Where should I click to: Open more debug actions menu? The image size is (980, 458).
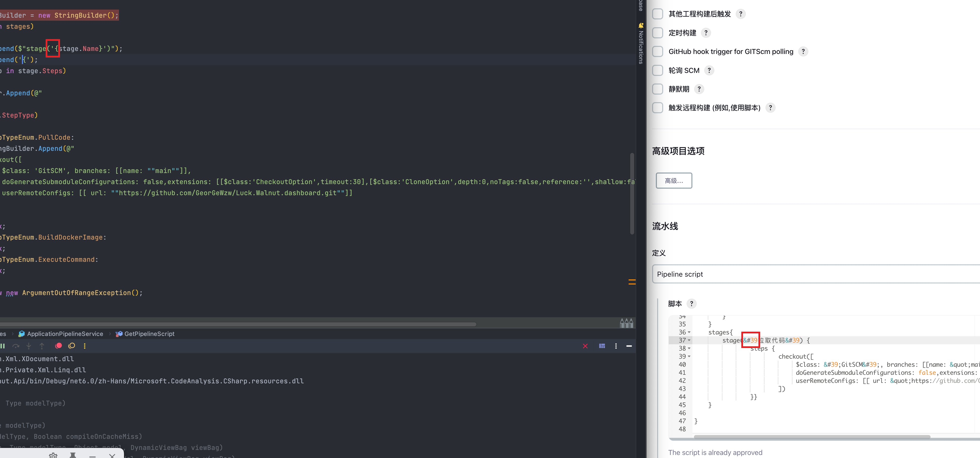84,346
